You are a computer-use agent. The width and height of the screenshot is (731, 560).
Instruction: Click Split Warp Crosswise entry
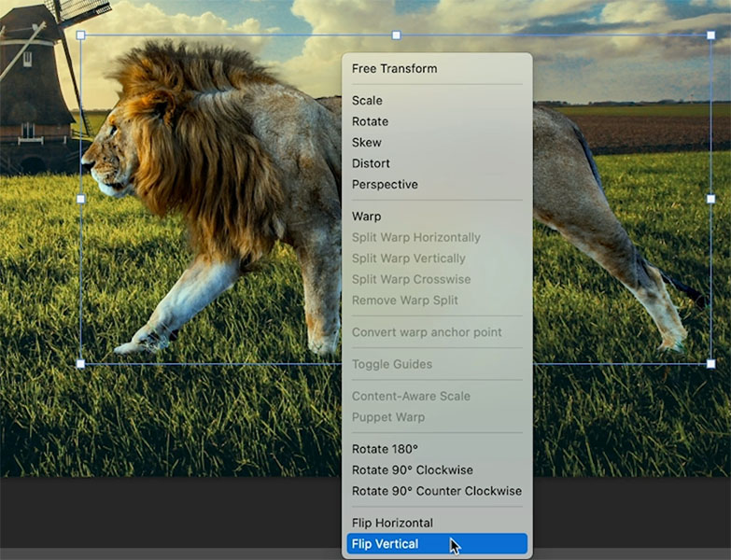click(437, 280)
